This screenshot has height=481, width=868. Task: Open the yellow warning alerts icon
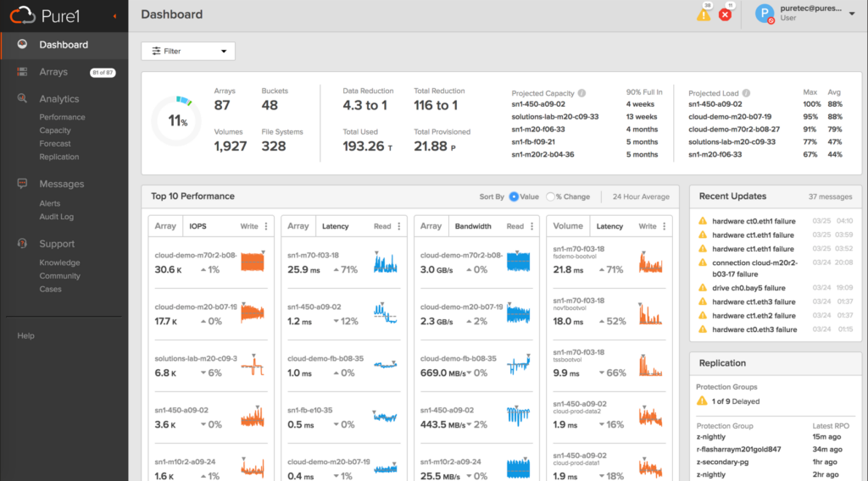point(704,14)
